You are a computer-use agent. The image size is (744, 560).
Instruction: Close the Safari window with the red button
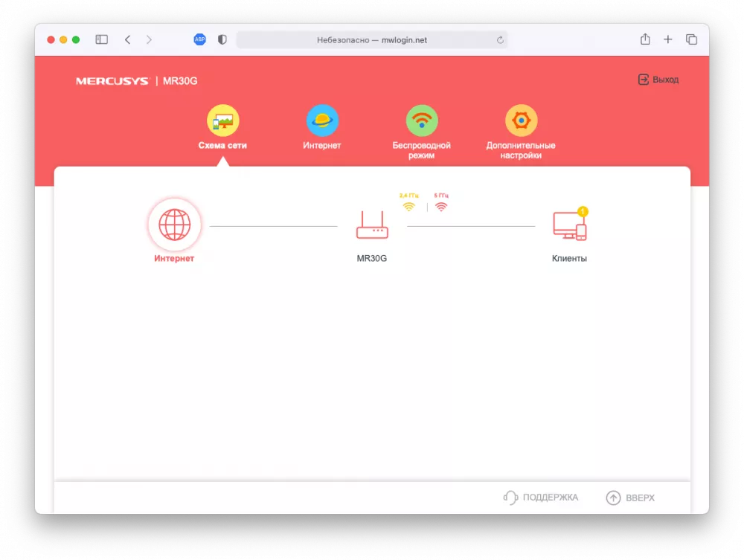[x=51, y=40]
